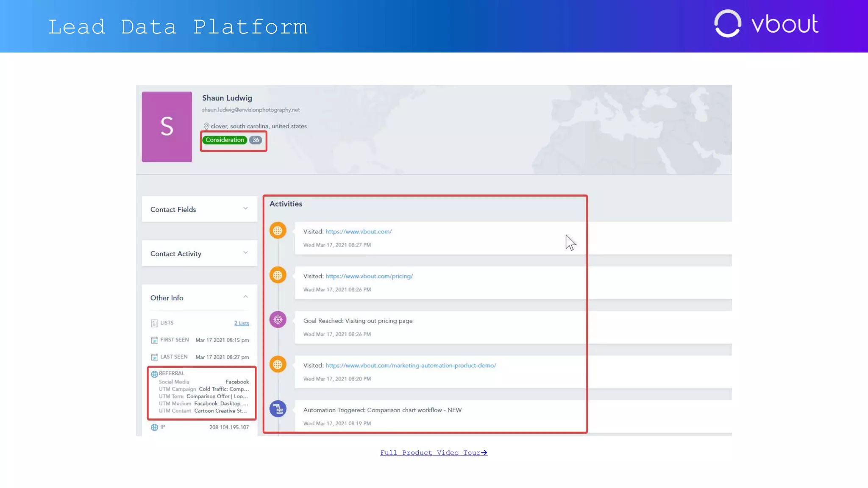This screenshot has width=868, height=488.
Task: Click timestamp 'Wed Mar 17, 2021 08:20 PM'
Action: click(337, 379)
